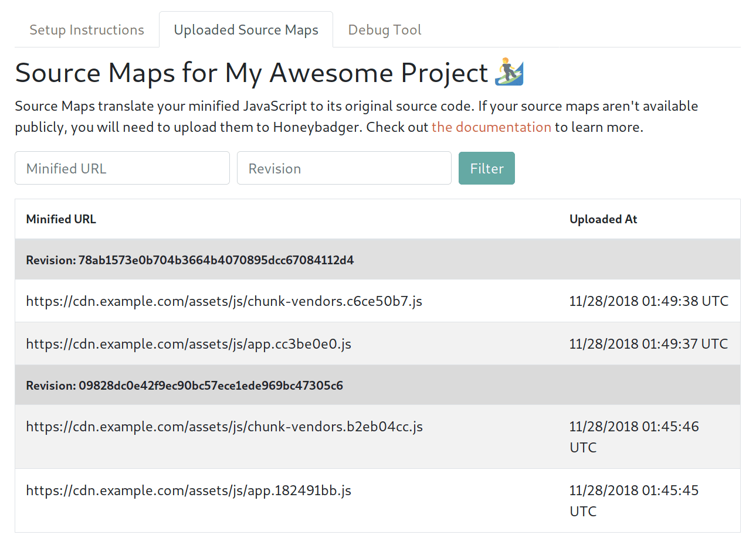Click the chunk-vendors.b2eb04cc.js URL entry

coord(225,427)
